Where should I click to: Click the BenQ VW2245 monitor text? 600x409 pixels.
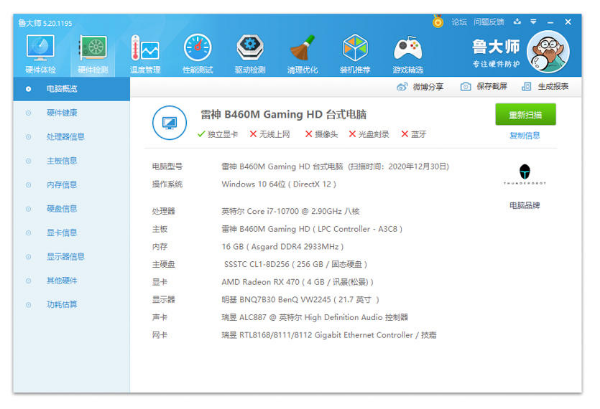click(x=300, y=300)
